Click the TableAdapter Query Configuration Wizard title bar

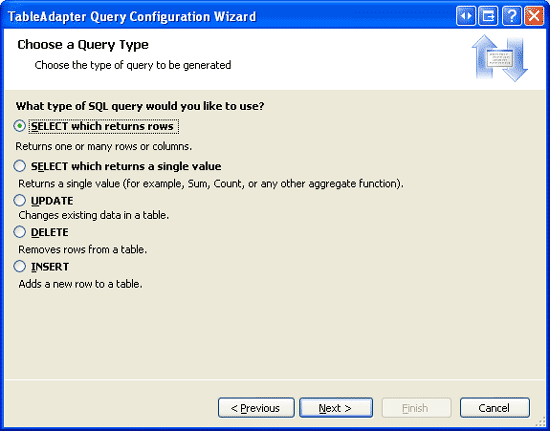228,16
